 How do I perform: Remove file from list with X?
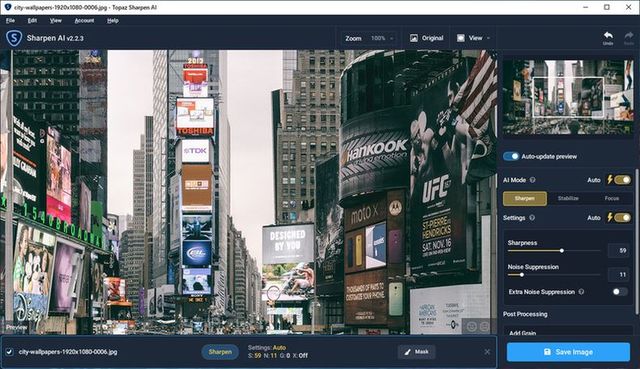click(487, 352)
